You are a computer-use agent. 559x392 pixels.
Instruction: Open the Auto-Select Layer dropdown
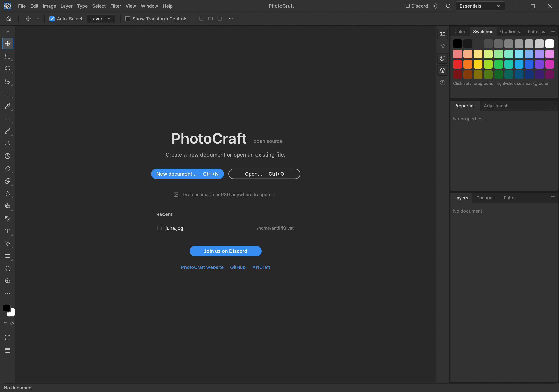[x=101, y=19]
